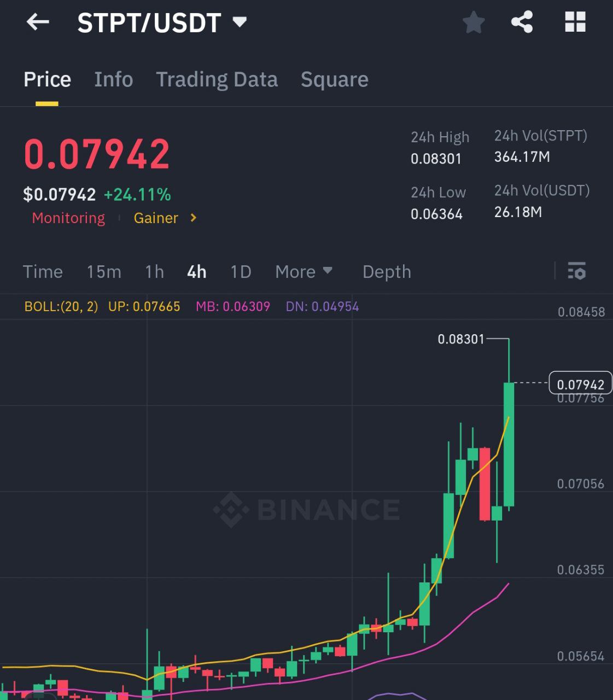Image resolution: width=613 pixels, height=700 pixels.
Task: Open the More timeframes dropdown
Action: click(x=304, y=272)
